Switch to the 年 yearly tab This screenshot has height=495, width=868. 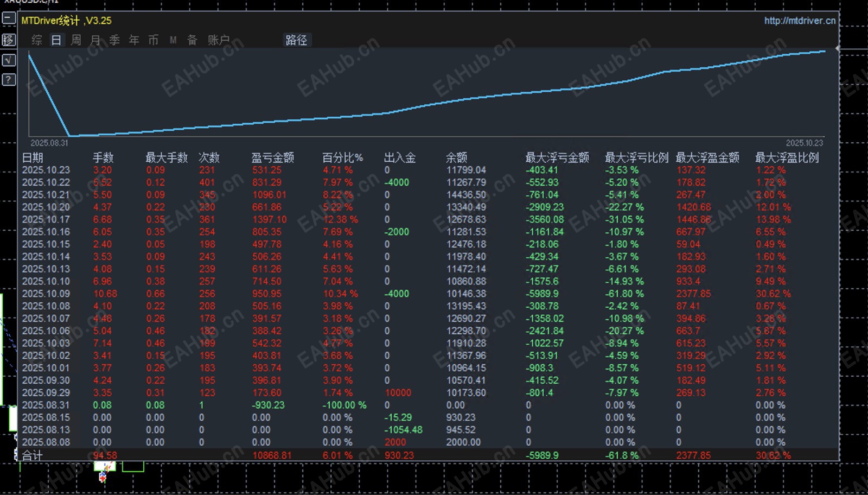tap(133, 40)
